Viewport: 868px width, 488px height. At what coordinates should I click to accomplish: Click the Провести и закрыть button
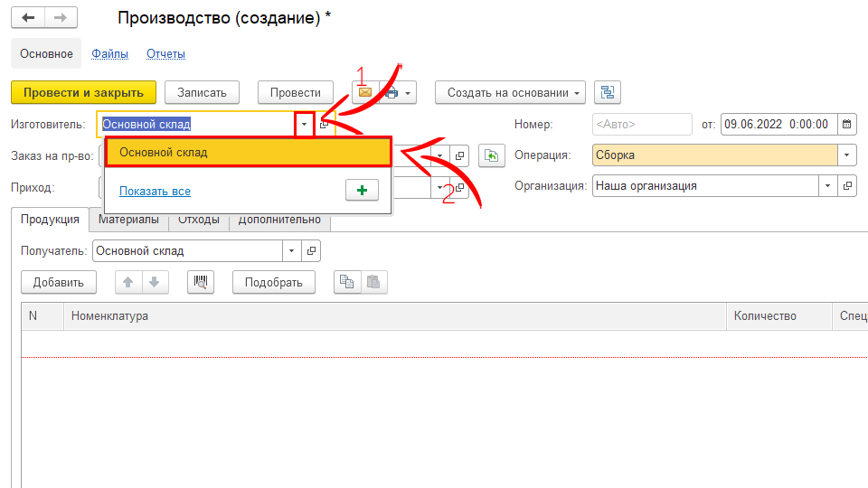pos(83,92)
